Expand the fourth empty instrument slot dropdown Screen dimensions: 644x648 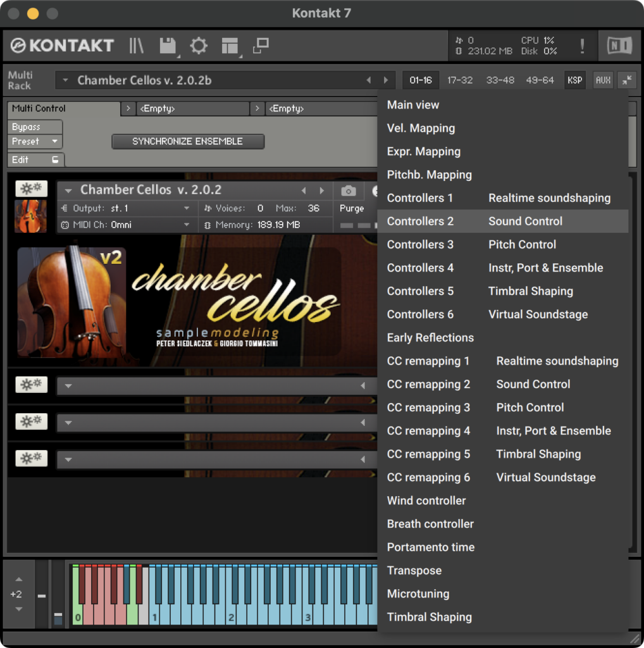coord(68,459)
